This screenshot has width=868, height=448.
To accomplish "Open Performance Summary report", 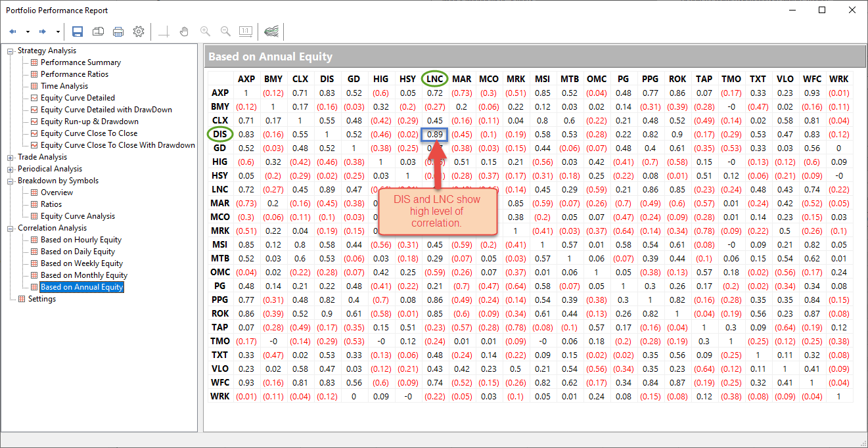I will point(81,62).
